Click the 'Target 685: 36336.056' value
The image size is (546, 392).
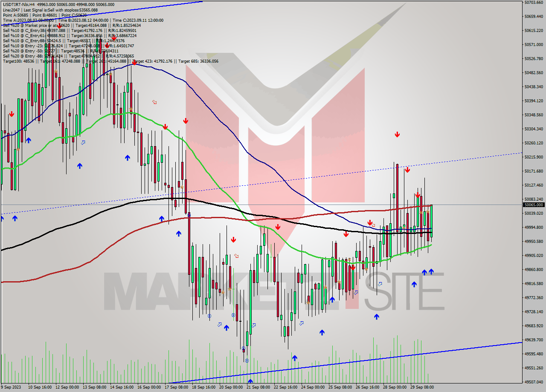(198, 61)
